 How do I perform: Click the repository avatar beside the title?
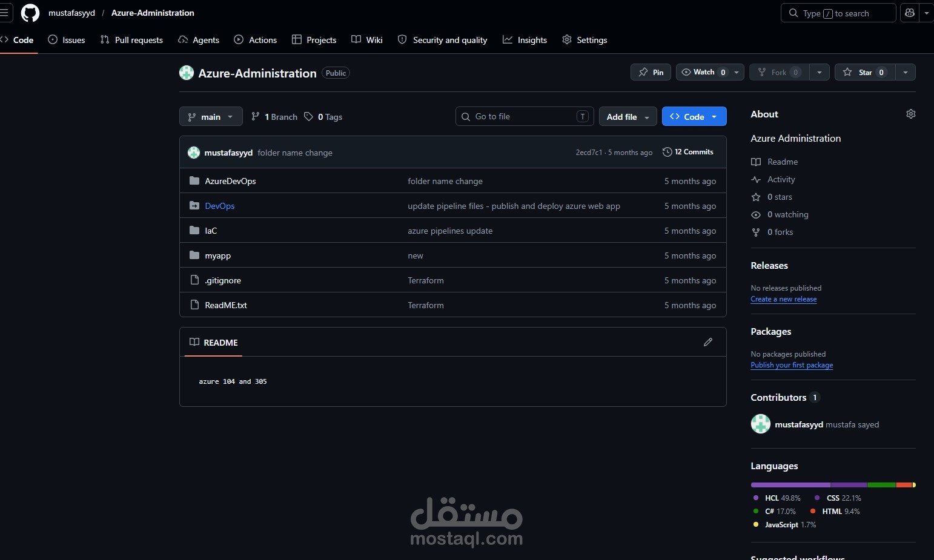187,73
